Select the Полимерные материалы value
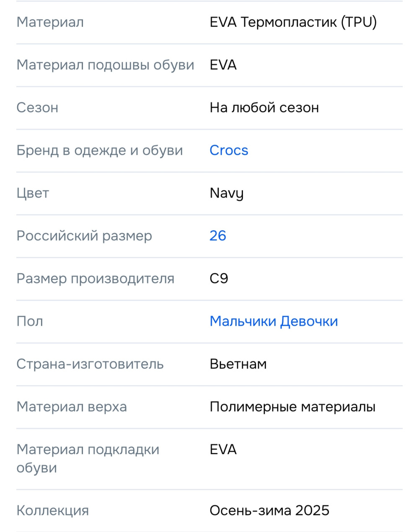The height and width of the screenshot is (532, 419). pyautogui.click(x=293, y=406)
